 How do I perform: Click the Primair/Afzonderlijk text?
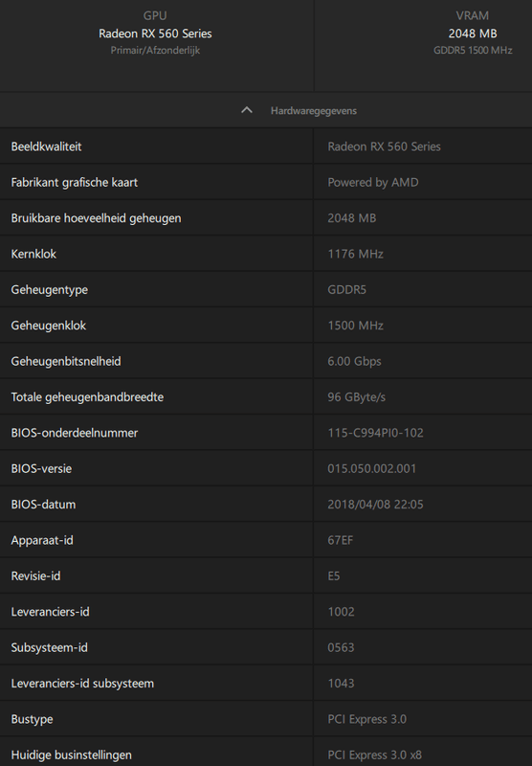[155, 51]
